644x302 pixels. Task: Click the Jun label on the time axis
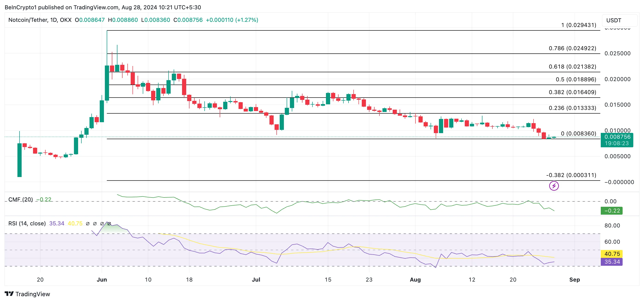[x=102, y=280]
